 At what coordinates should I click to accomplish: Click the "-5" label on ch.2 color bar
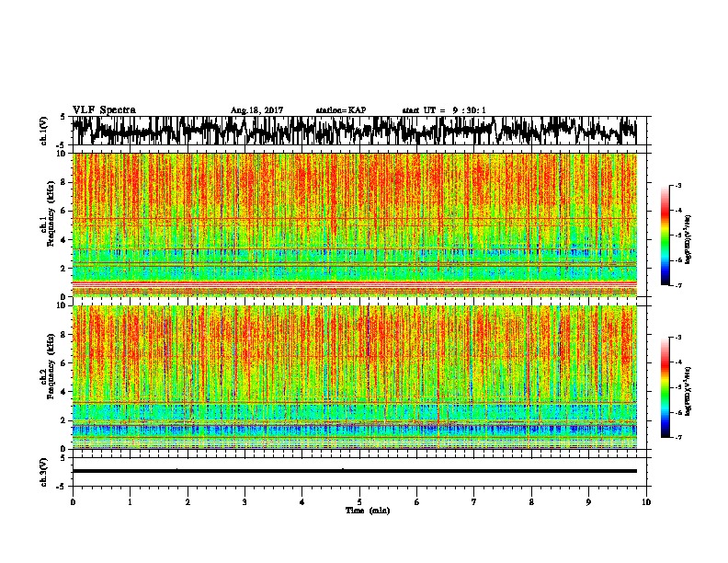(x=678, y=387)
